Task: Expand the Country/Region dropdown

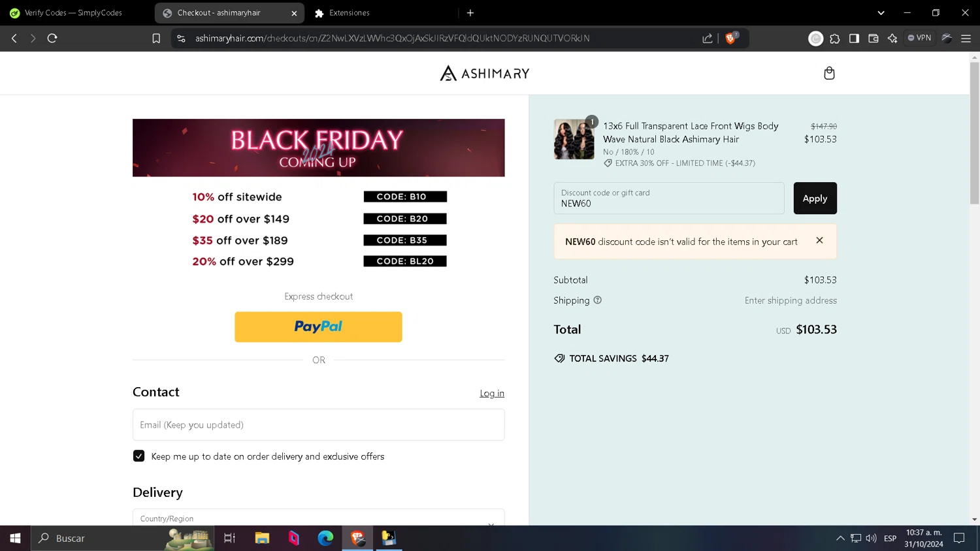Action: (319, 518)
